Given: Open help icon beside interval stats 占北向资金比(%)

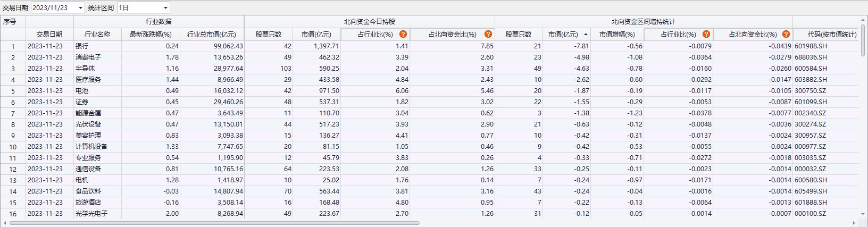Looking at the screenshot, I should (x=786, y=34).
